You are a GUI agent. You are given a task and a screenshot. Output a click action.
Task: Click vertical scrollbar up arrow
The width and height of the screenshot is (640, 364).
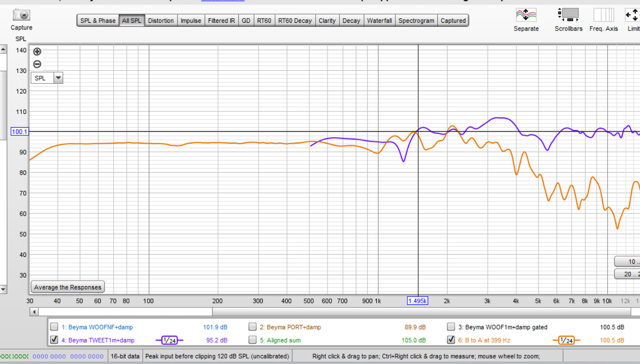pyautogui.click(x=3, y=49)
